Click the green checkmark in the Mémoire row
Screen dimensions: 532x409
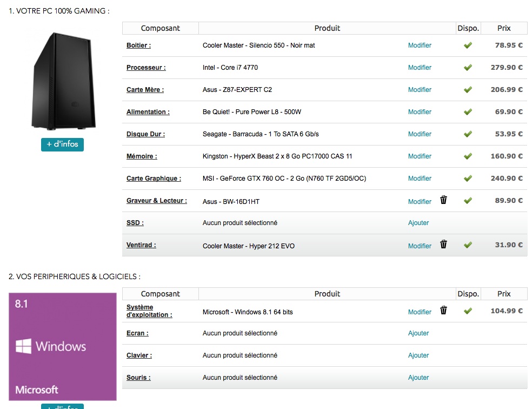pyautogui.click(x=468, y=156)
